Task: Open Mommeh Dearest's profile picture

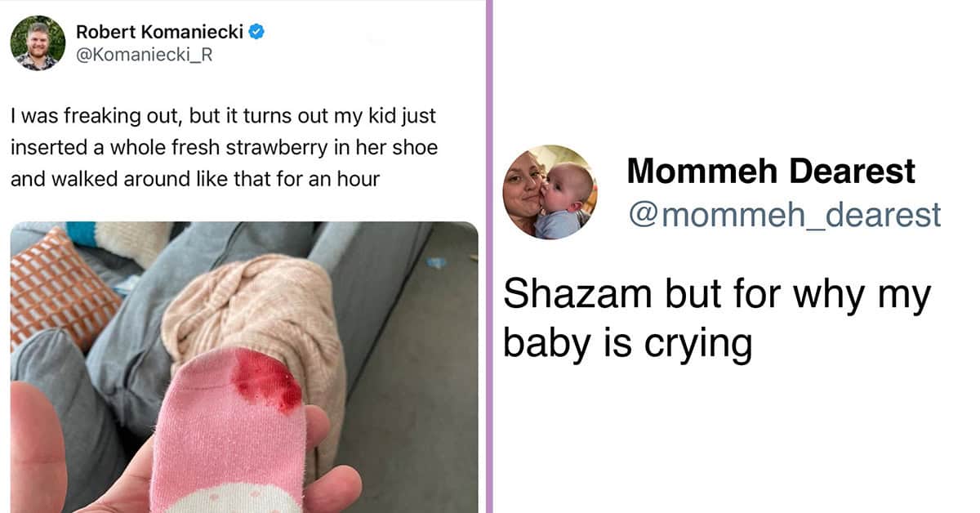Action: (x=550, y=192)
